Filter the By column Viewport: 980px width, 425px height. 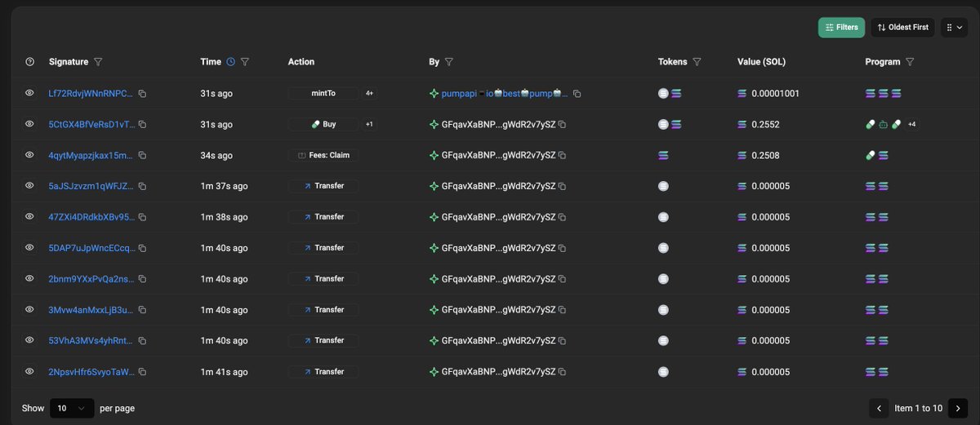tap(449, 62)
